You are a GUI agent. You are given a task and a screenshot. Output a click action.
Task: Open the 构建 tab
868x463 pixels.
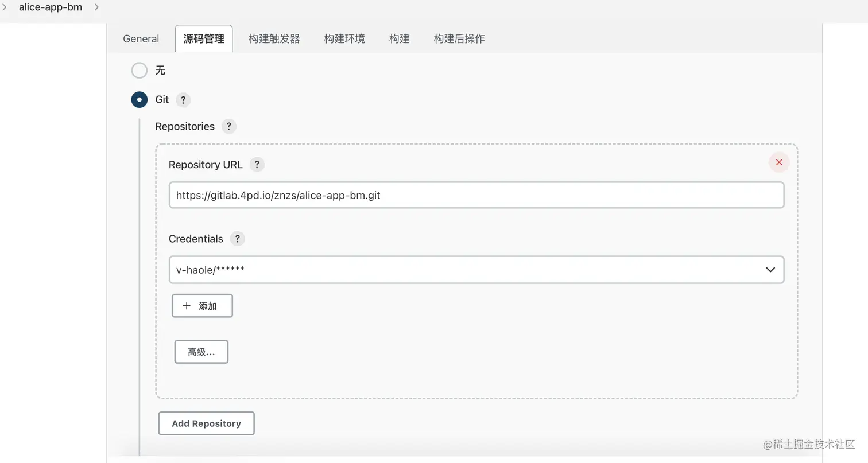click(x=399, y=39)
